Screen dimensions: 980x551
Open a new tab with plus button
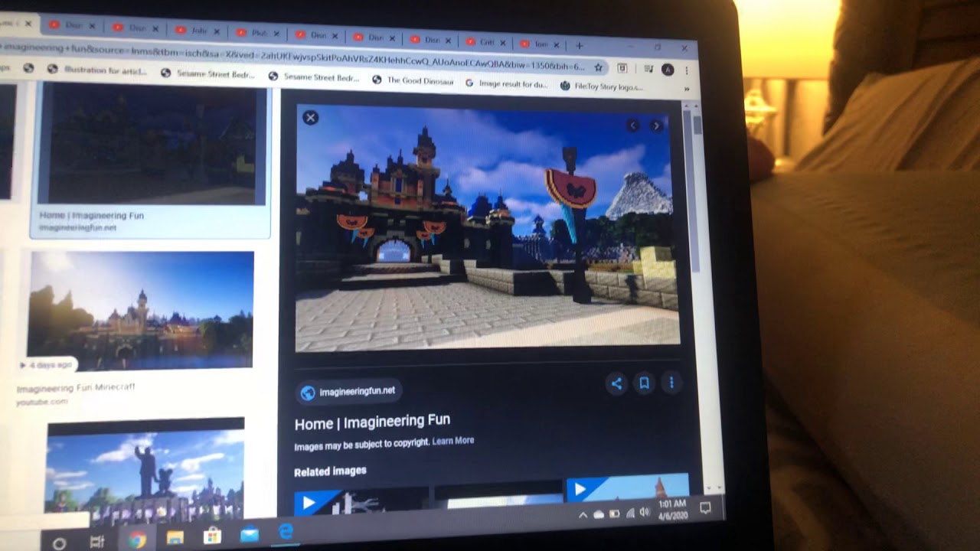click(579, 46)
